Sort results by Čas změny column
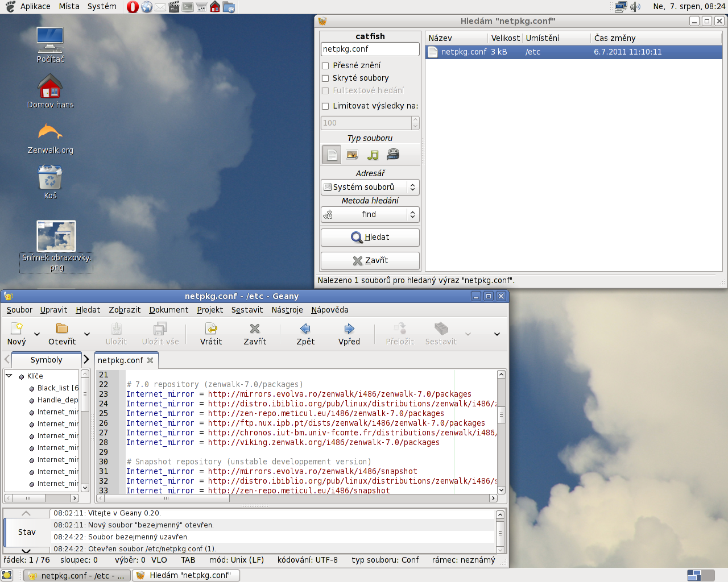Screen dimensions: 728x582 coord(656,38)
